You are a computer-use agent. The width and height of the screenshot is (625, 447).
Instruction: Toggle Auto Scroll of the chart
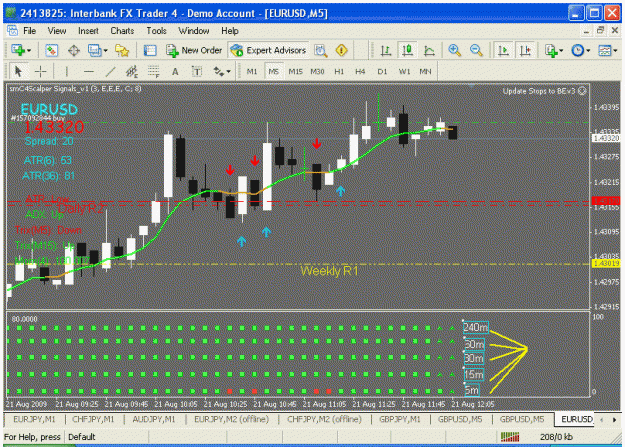pyautogui.click(x=503, y=50)
